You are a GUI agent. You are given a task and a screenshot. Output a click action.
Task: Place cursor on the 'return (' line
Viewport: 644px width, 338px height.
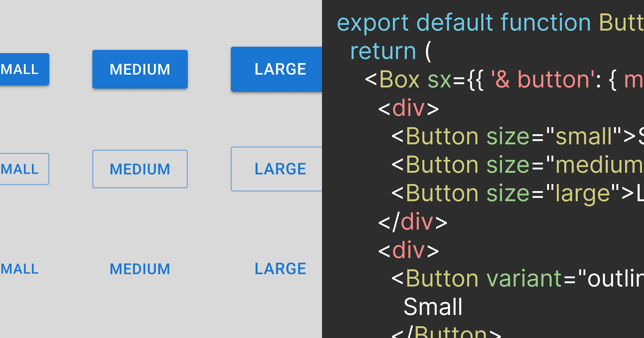click(x=390, y=51)
